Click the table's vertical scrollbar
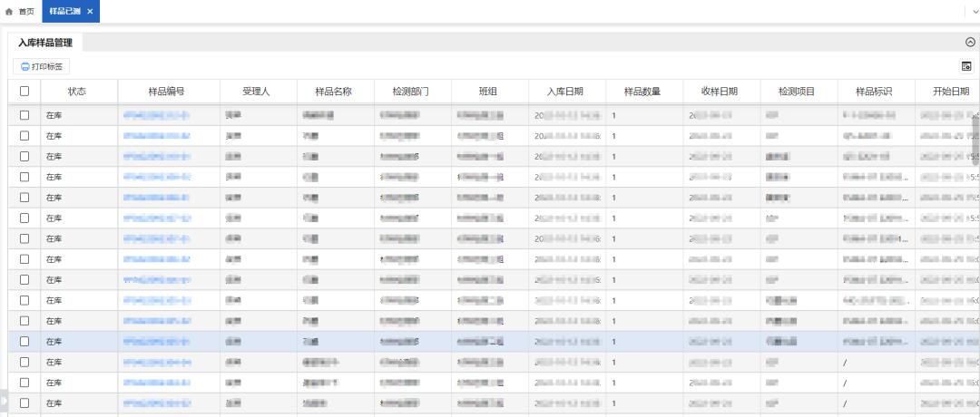 tap(975, 145)
